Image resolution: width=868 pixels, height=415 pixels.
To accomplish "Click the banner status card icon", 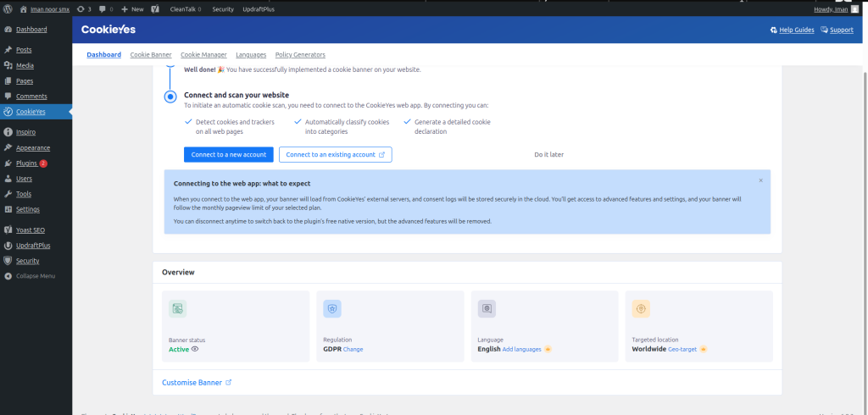I will (x=178, y=309).
